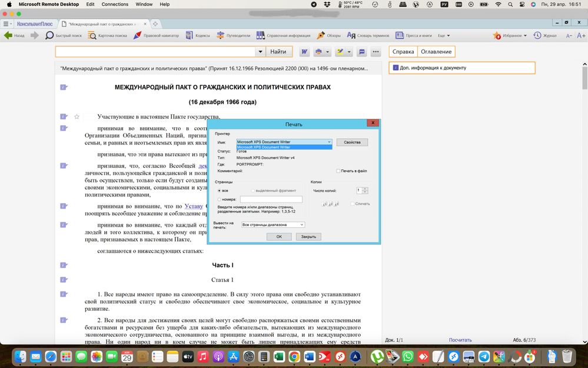Confirm printing with the OK button

279,237
